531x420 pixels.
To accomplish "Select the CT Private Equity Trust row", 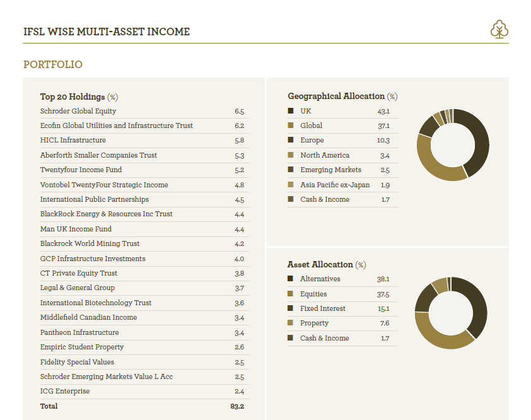I will (x=144, y=273).
